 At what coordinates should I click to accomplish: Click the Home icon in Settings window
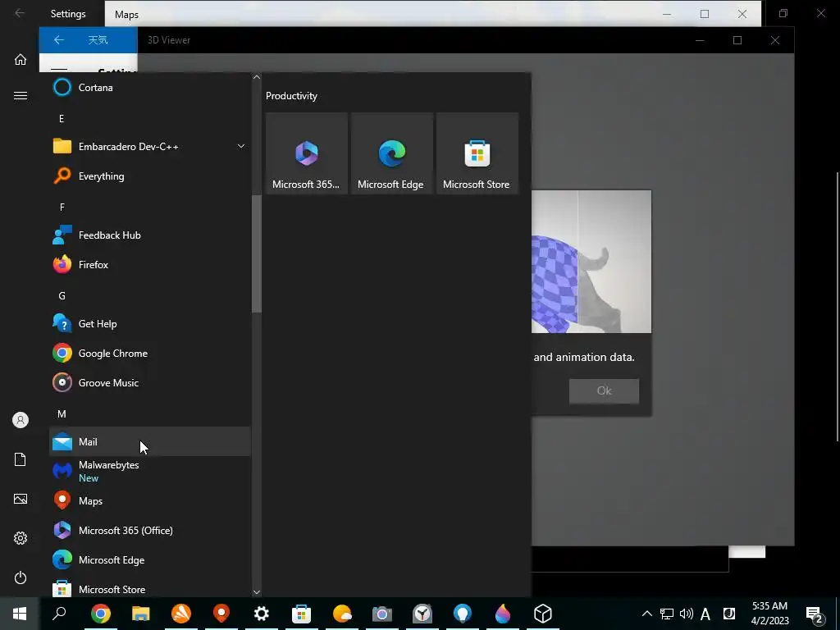tap(21, 59)
